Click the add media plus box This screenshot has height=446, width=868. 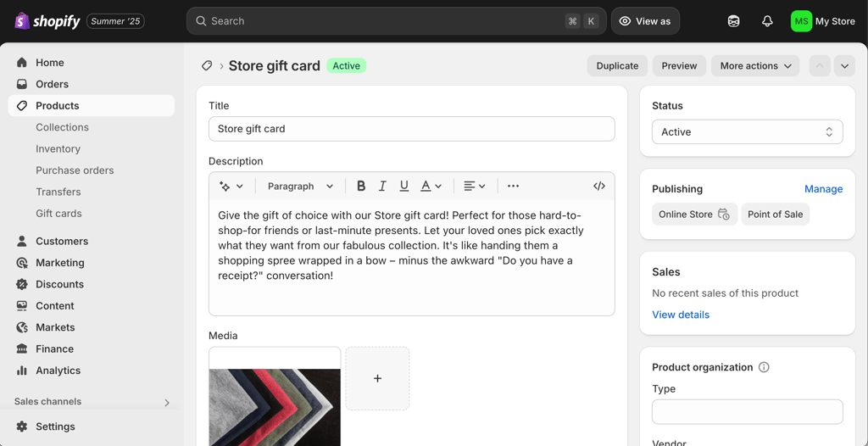[x=377, y=378]
